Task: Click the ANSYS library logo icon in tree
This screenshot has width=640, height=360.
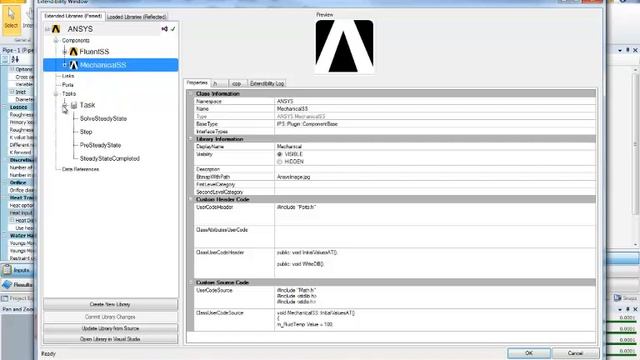Action: pos(56,29)
